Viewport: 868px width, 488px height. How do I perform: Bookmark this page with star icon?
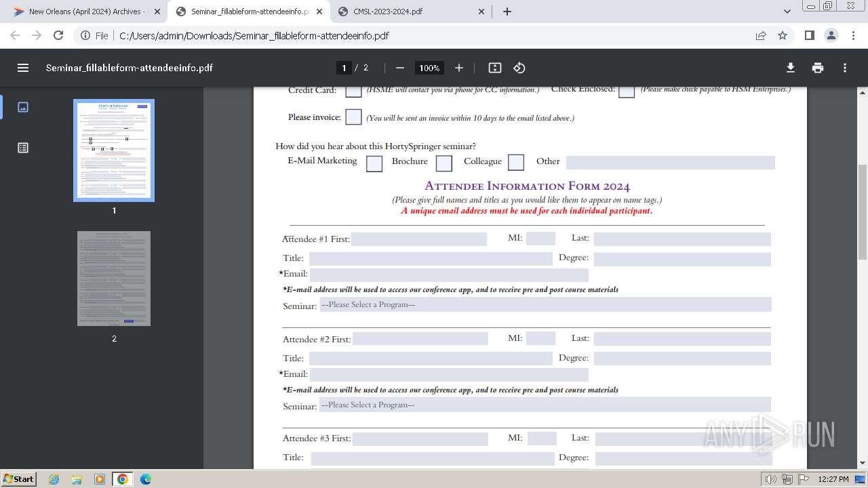click(x=783, y=35)
